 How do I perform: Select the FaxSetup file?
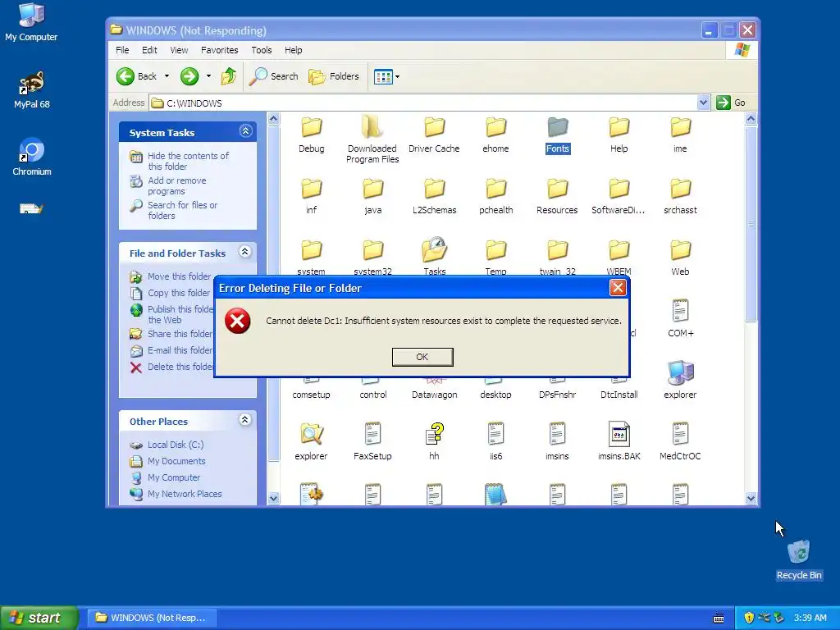[373, 441]
